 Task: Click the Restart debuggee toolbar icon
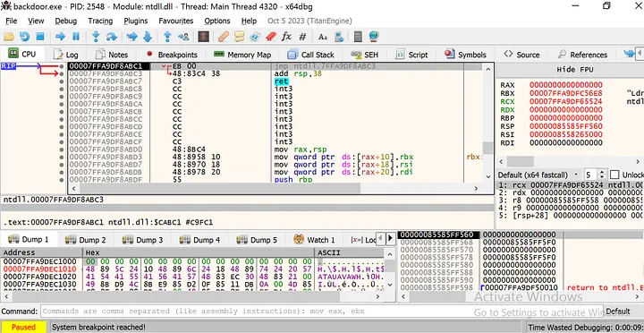[x=25, y=37]
